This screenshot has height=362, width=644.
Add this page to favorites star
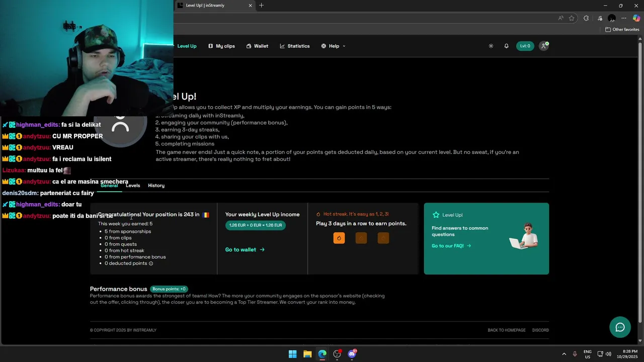pyautogui.click(x=572, y=18)
